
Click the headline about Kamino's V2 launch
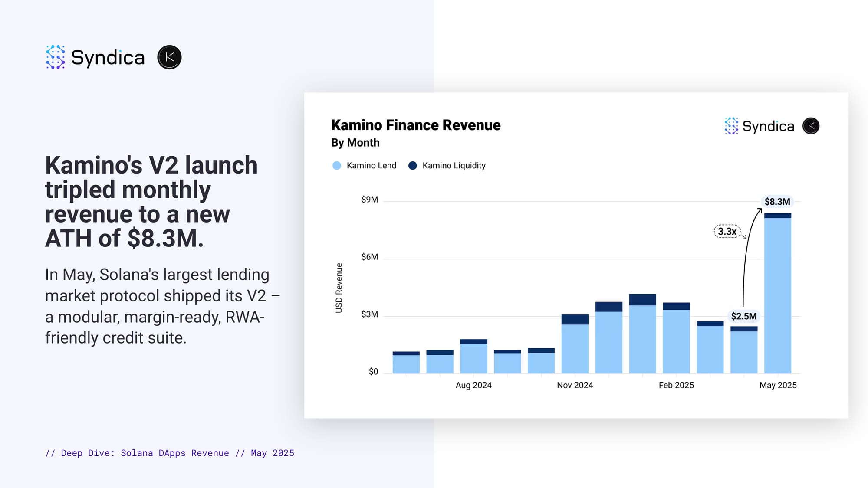point(151,202)
